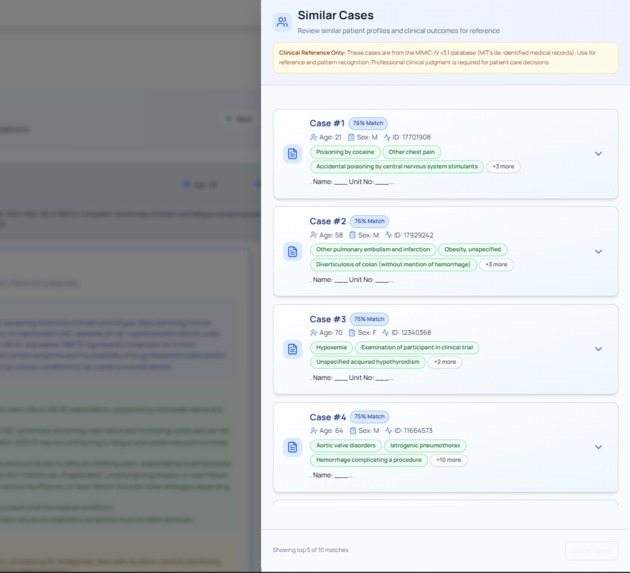The width and height of the screenshot is (630, 573).
Task: Click the 76% Match badge on Case #1
Action: [368, 123]
